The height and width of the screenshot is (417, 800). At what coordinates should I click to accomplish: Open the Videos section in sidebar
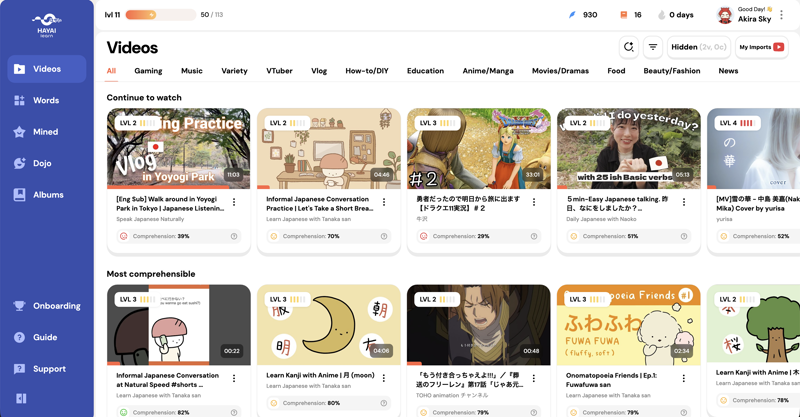pos(46,69)
